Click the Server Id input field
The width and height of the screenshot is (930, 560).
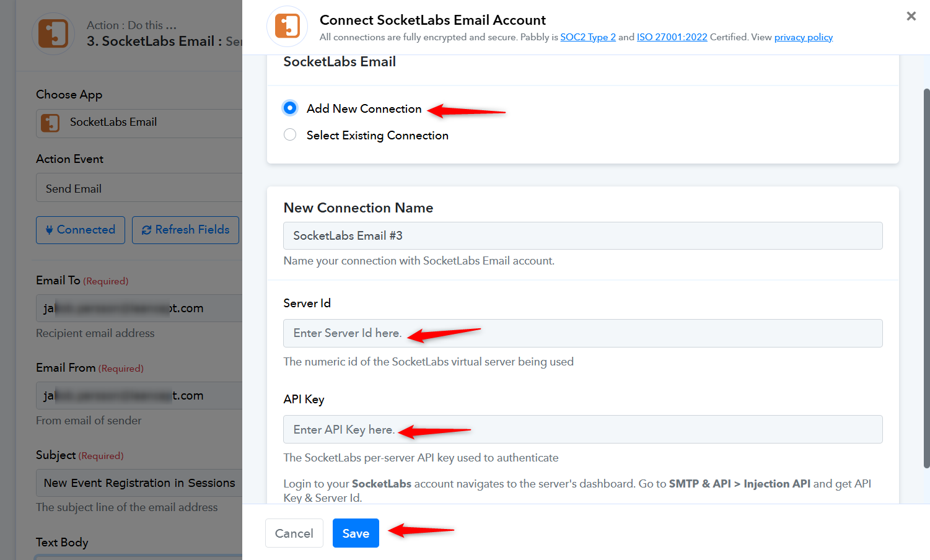583,333
